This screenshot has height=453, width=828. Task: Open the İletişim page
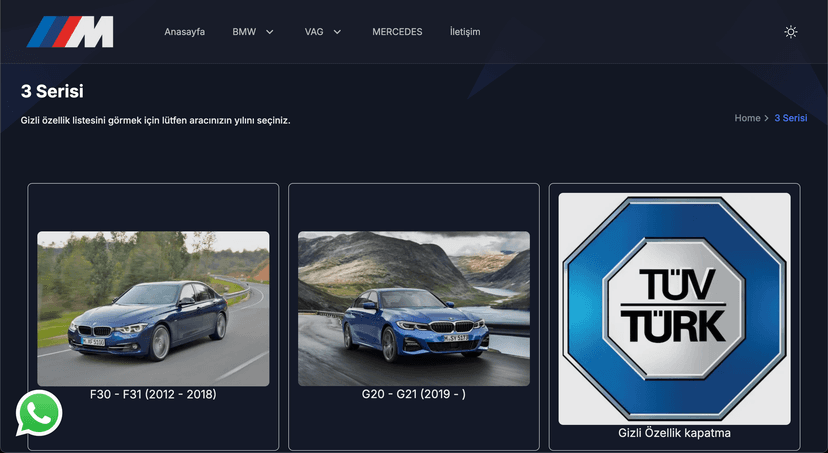(465, 32)
